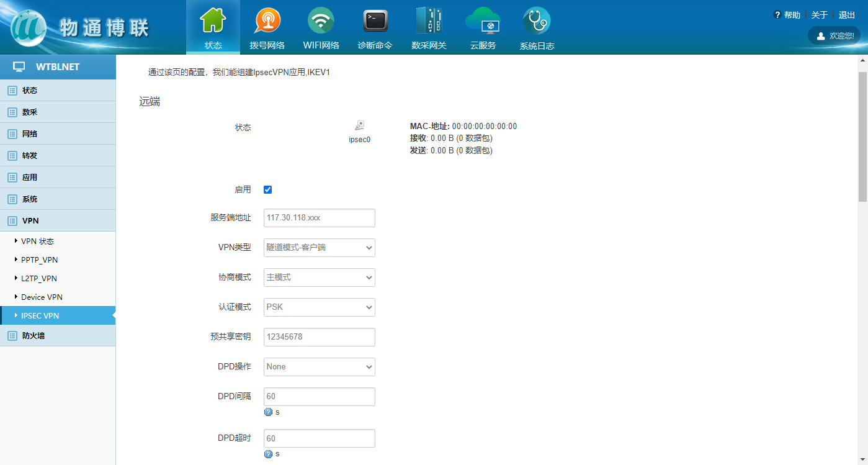Click the green home 状态 icon
The image size is (868, 465).
tap(213, 22)
